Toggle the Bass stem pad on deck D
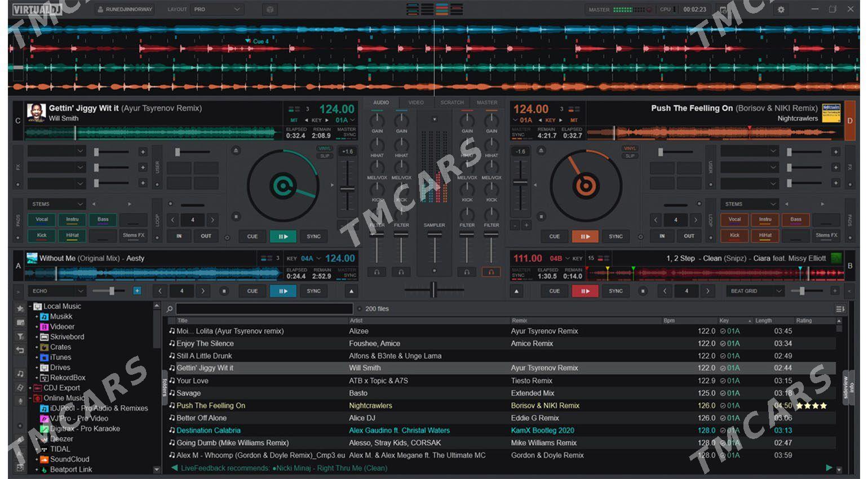This screenshot has height=479, width=868. click(795, 220)
